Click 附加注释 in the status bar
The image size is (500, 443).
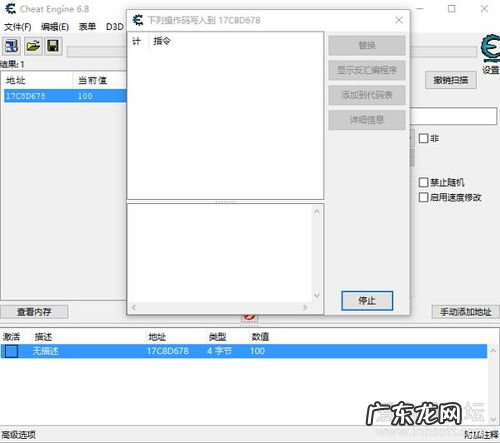[x=482, y=435]
